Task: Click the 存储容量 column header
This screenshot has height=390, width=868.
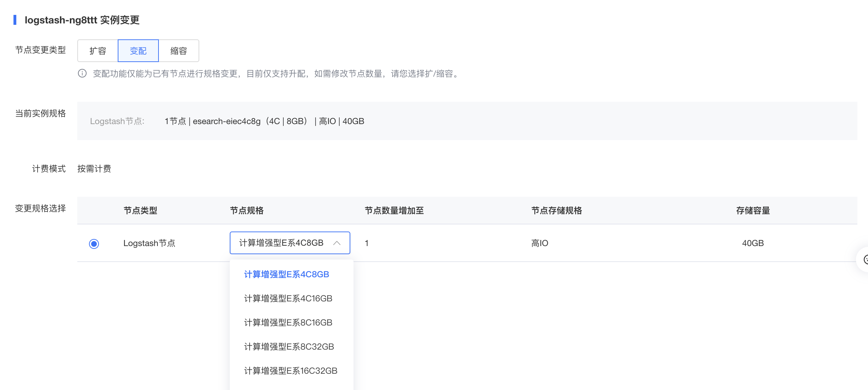Action: tap(753, 211)
